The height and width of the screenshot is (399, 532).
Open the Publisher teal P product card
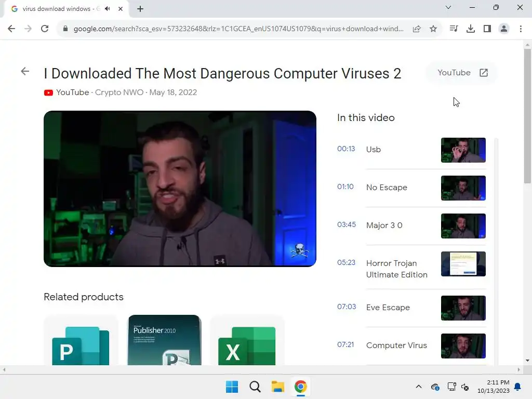coord(81,340)
